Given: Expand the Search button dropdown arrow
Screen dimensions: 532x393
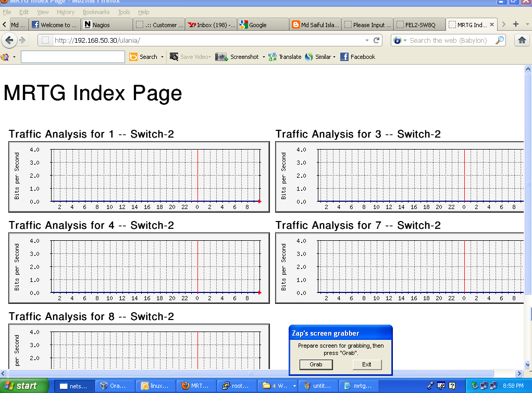Looking at the screenshot, I should tap(162, 57).
